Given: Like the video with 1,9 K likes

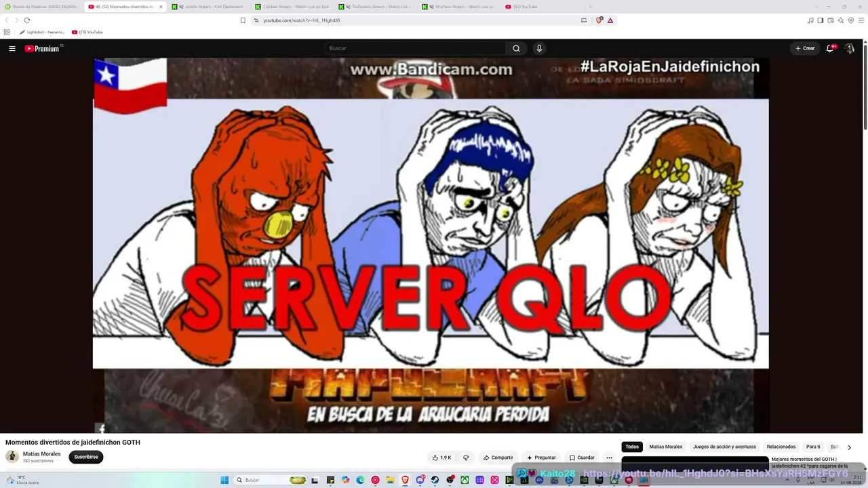Looking at the screenshot, I should [442, 457].
